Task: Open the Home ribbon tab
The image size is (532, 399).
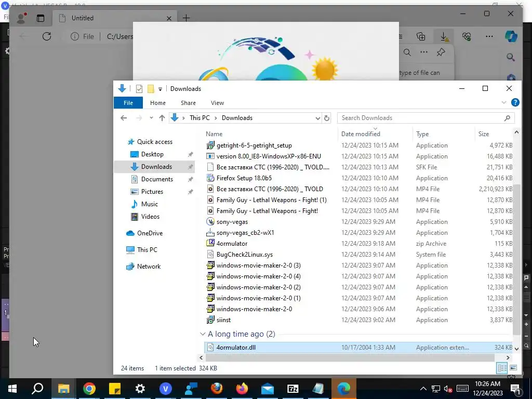Action: coord(158,103)
